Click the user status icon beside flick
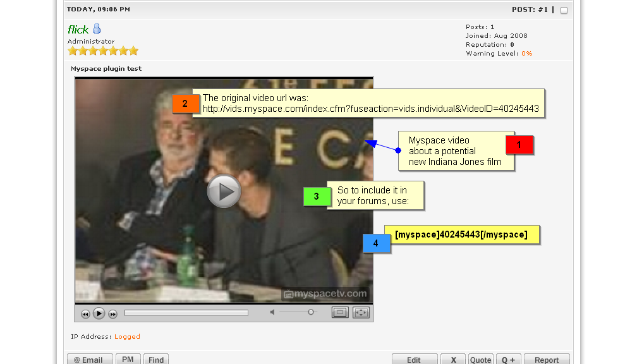The height and width of the screenshot is (364, 637). (97, 28)
